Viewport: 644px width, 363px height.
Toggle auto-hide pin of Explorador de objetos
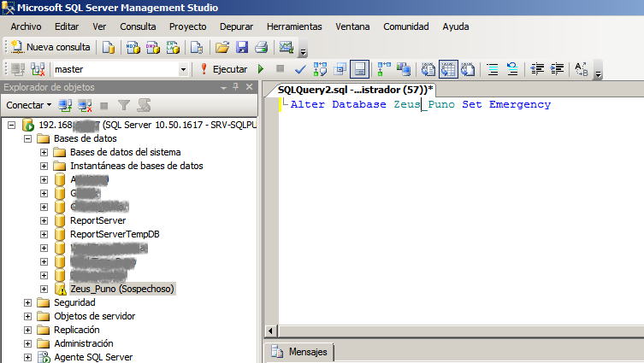pos(236,86)
